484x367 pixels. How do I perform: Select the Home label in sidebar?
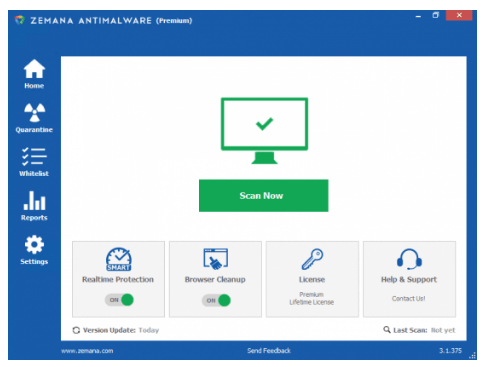[34, 86]
